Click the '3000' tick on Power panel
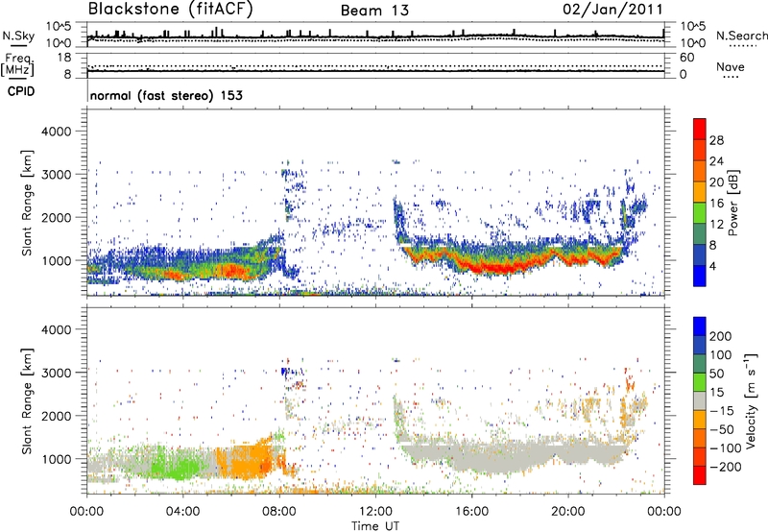Screen dimensions: 768x532 click(56, 175)
